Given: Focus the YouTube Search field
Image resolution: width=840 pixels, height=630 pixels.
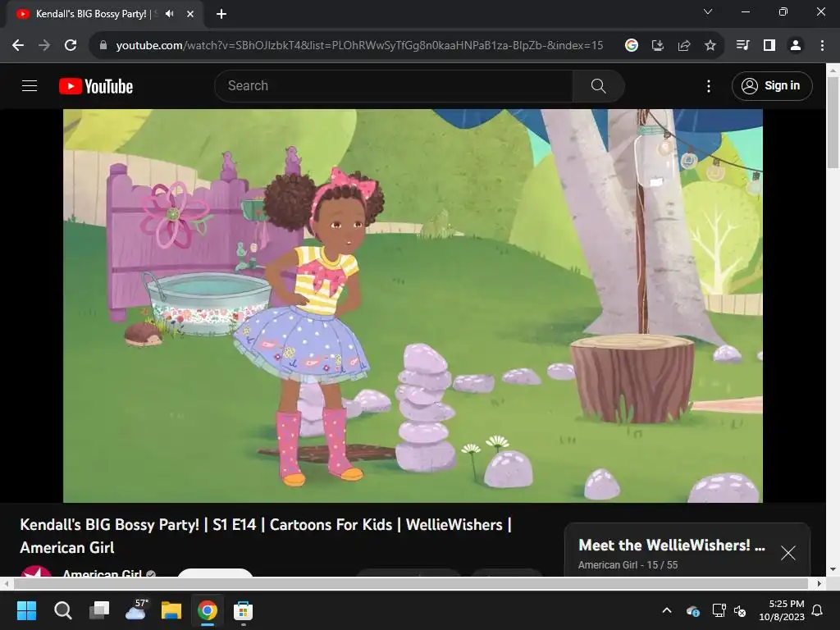Looking at the screenshot, I should 394,85.
